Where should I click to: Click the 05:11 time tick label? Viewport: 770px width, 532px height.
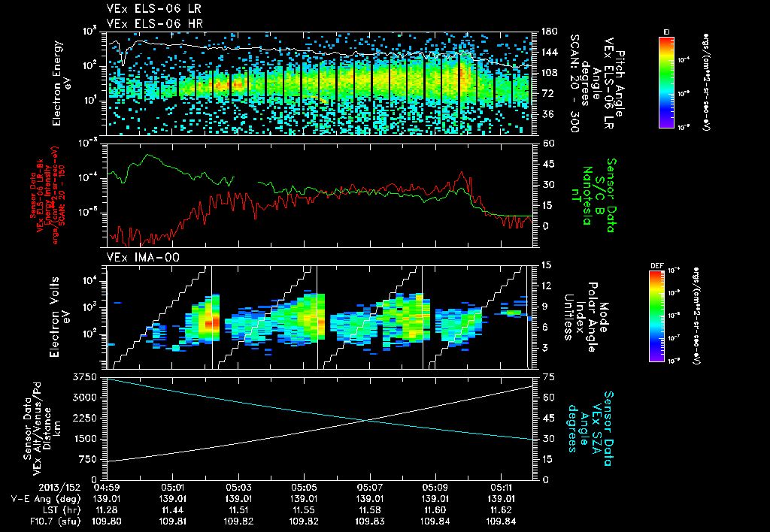tap(501, 488)
